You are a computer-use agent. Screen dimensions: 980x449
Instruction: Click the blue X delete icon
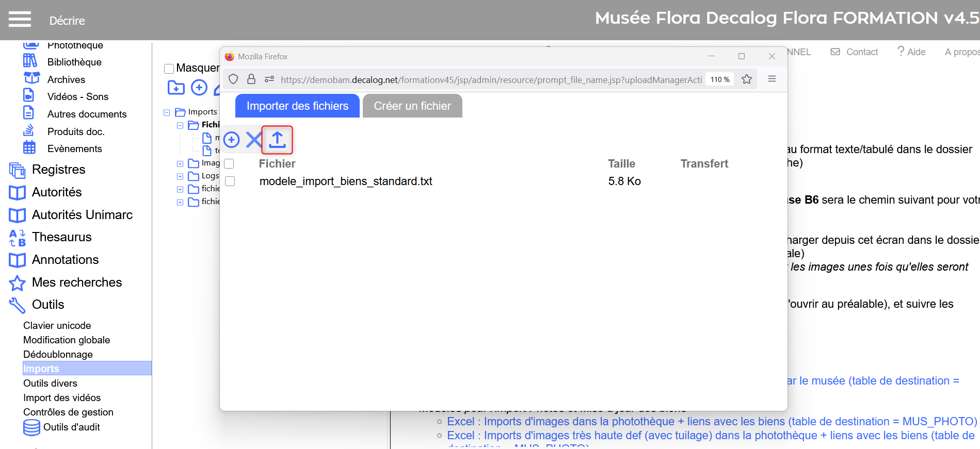tap(254, 140)
